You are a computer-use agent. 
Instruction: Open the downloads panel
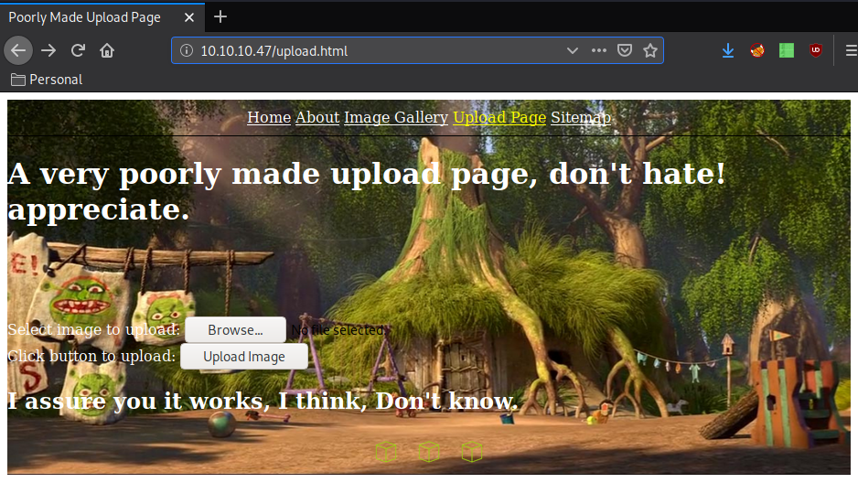(x=728, y=51)
